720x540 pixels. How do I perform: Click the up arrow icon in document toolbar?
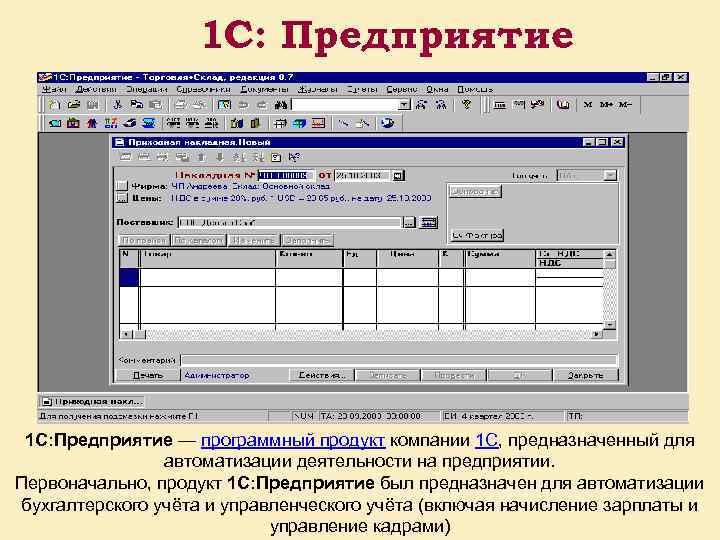coord(201,158)
